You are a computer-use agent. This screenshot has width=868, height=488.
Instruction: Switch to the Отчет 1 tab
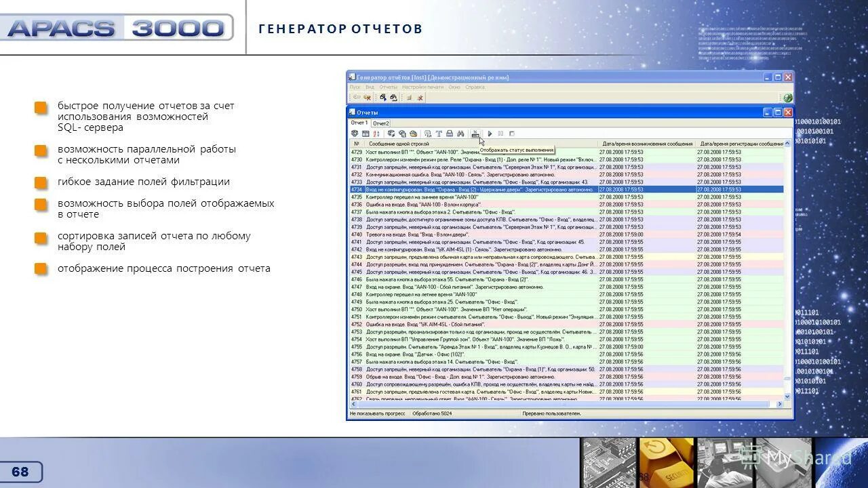coord(359,123)
